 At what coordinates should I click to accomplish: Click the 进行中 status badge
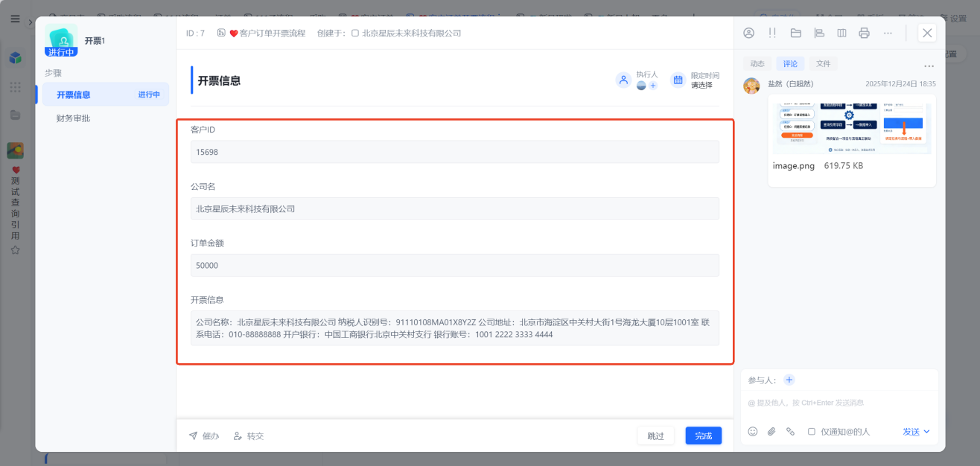61,52
